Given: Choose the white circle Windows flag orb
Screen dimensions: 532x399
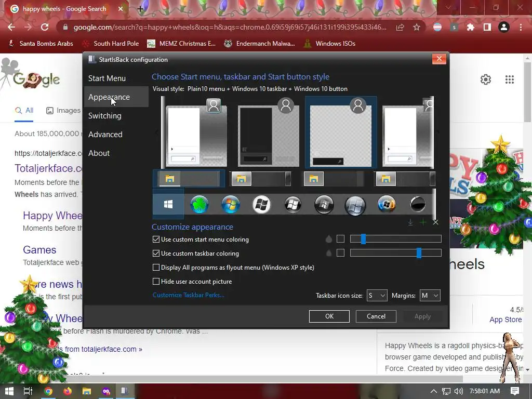Looking at the screenshot, I should (262, 205).
